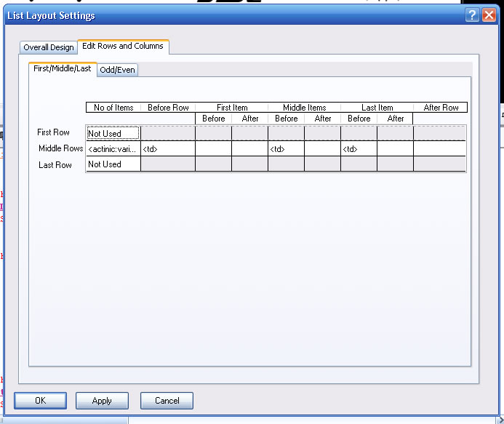This screenshot has height=424, width=504.
Task: Edit Middle Rows, Last Item Before '<td>' cell
Action: tap(359, 149)
